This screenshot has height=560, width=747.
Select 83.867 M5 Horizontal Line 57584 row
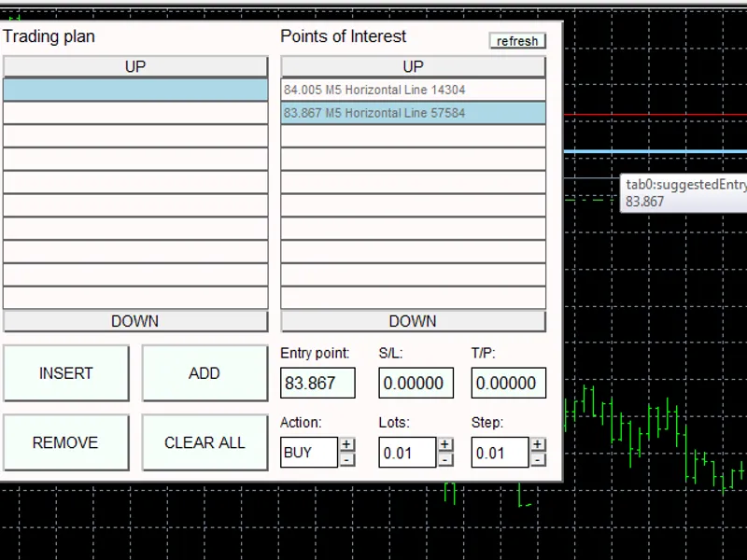click(x=413, y=113)
